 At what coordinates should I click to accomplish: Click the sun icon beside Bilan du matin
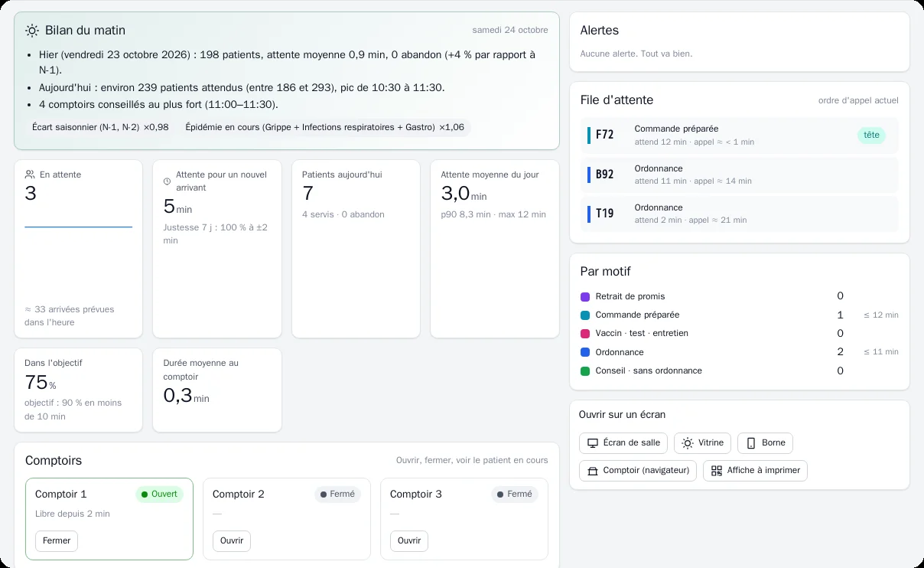(x=32, y=31)
